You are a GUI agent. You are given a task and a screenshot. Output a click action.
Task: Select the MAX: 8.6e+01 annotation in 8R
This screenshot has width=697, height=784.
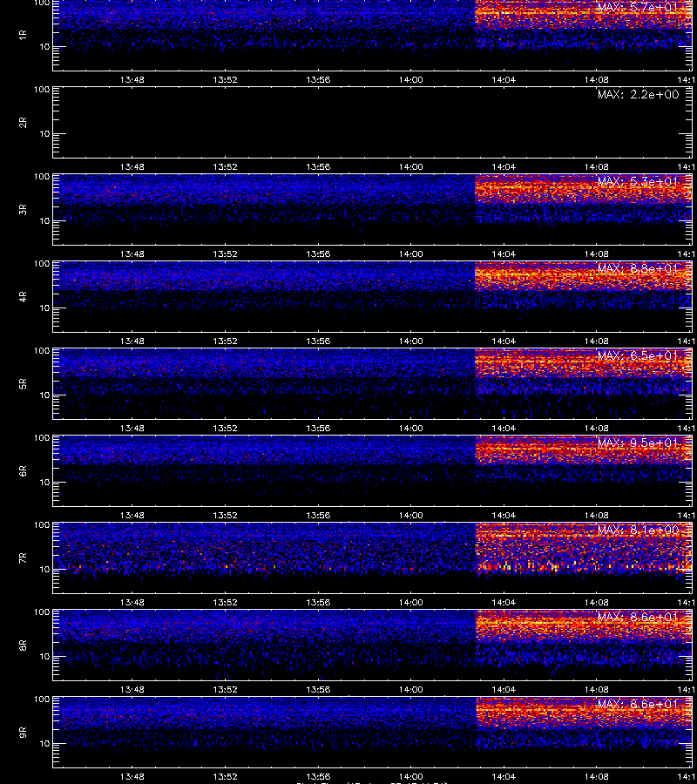point(638,617)
